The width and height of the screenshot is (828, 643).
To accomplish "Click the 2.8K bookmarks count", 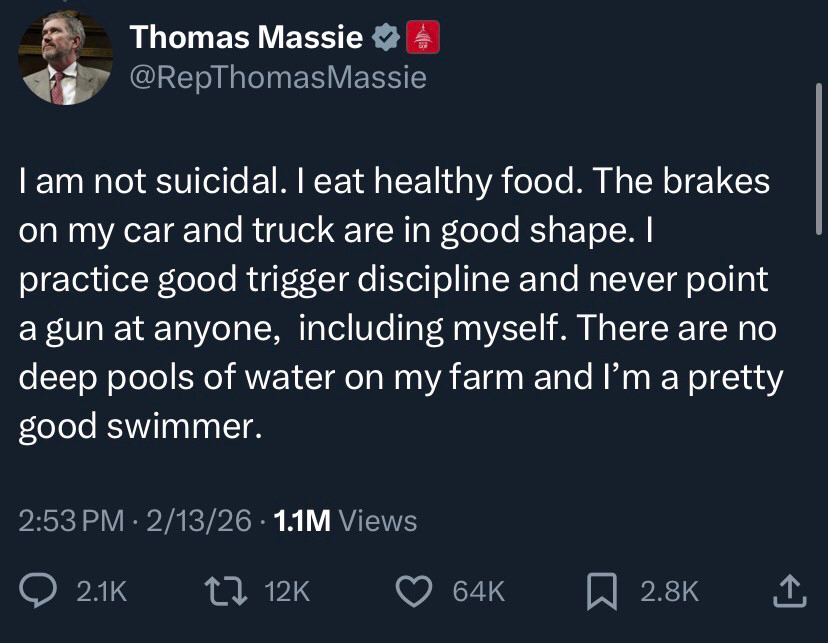I will coord(669,593).
